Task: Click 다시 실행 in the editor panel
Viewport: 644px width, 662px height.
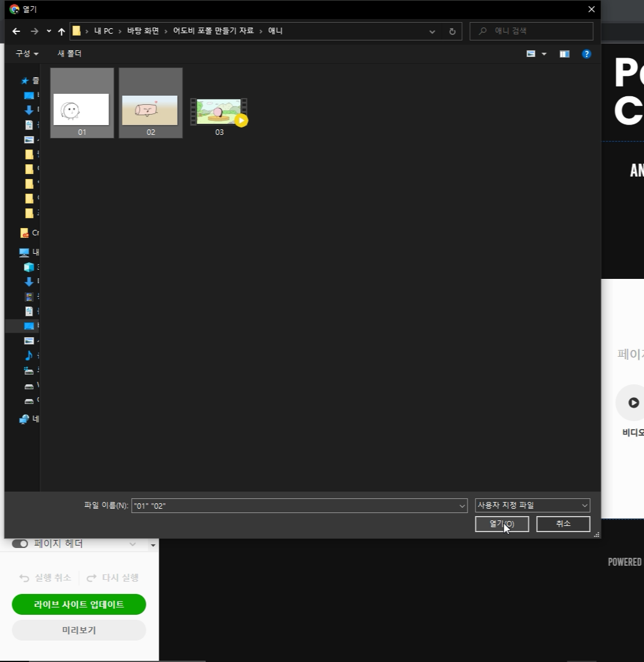Action: click(x=113, y=577)
